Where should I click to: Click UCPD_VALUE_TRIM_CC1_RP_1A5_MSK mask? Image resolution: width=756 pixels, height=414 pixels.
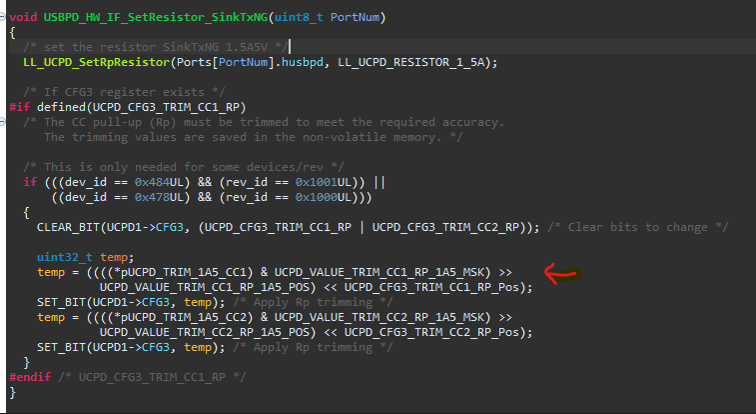coord(379,272)
